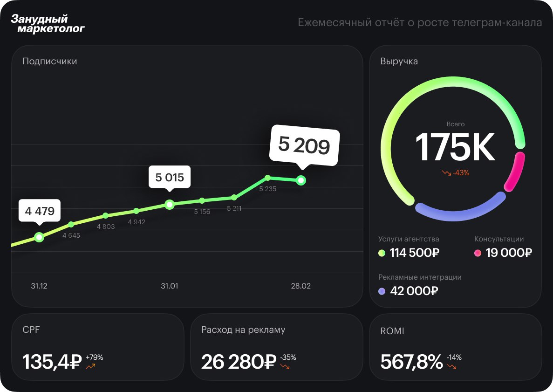Click the 175K total revenue figure
Viewport: 553px width, 392px height.
(455, 148)
